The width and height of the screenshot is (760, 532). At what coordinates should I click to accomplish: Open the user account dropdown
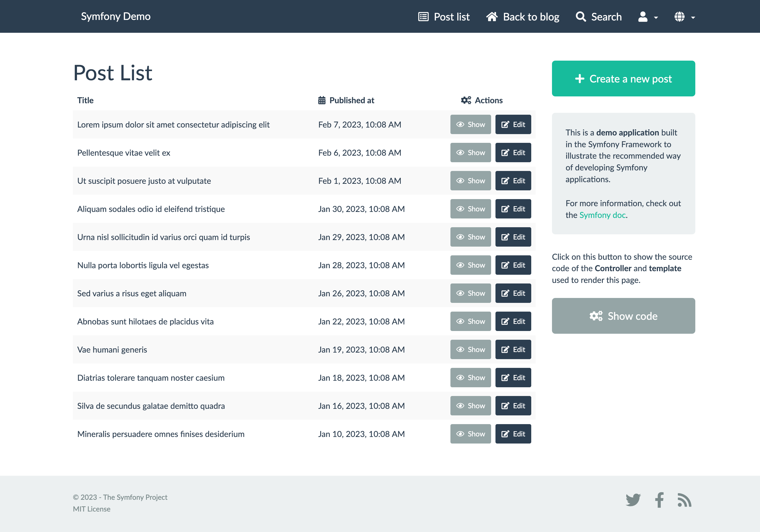pyautogui.click(x=648, y=17)
